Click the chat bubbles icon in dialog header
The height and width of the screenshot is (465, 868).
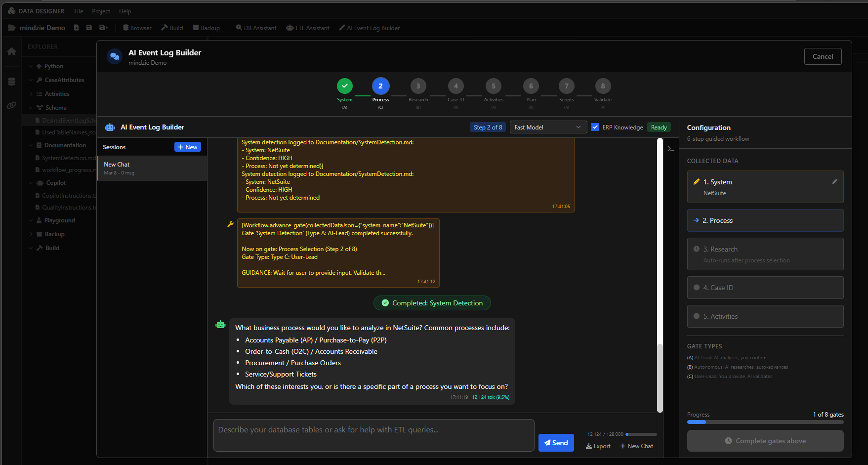[x=115, y=56]
